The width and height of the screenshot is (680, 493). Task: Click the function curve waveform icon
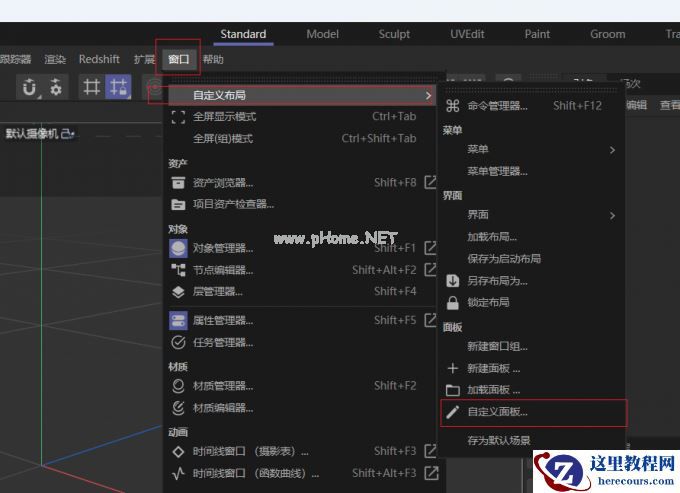tap(178, 473)
